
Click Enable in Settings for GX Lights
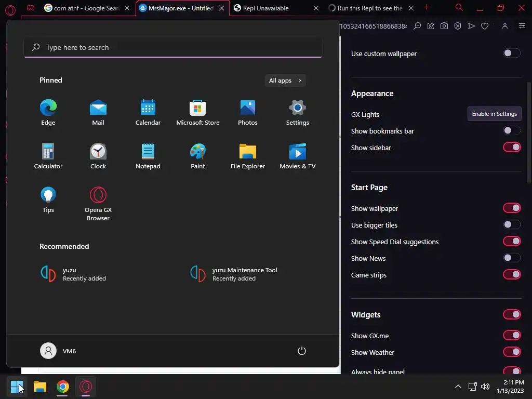495,114
